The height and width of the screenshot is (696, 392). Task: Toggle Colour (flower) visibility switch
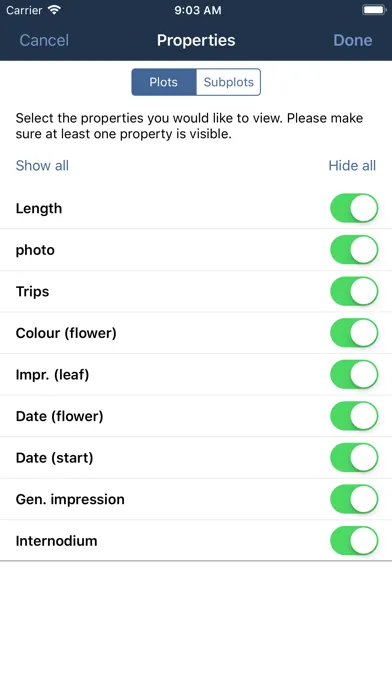pyautogui.click(x=354, y=332)
